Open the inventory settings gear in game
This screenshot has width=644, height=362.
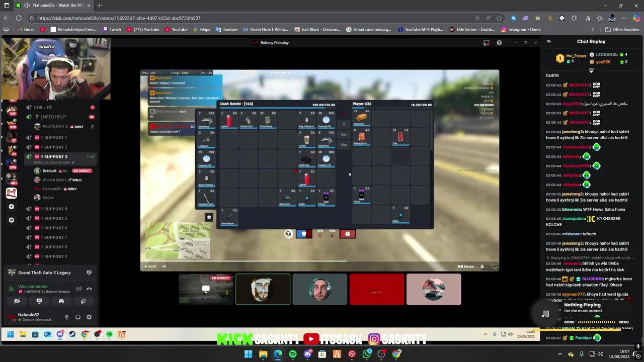(x=209, y=217)
